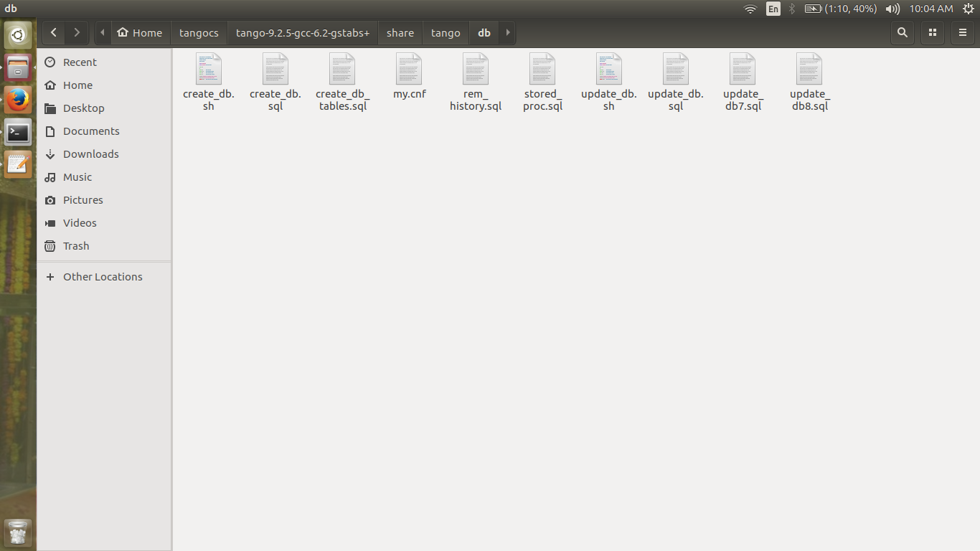Viewport: 980px width, 551px height.
Task: Open the Bluetooth indicator
Action: click(x=793, y=9)
